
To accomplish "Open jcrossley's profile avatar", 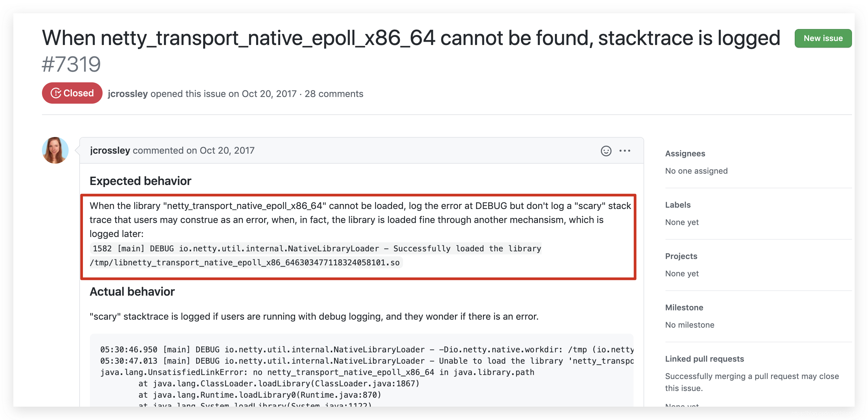I will click(55, 150).
